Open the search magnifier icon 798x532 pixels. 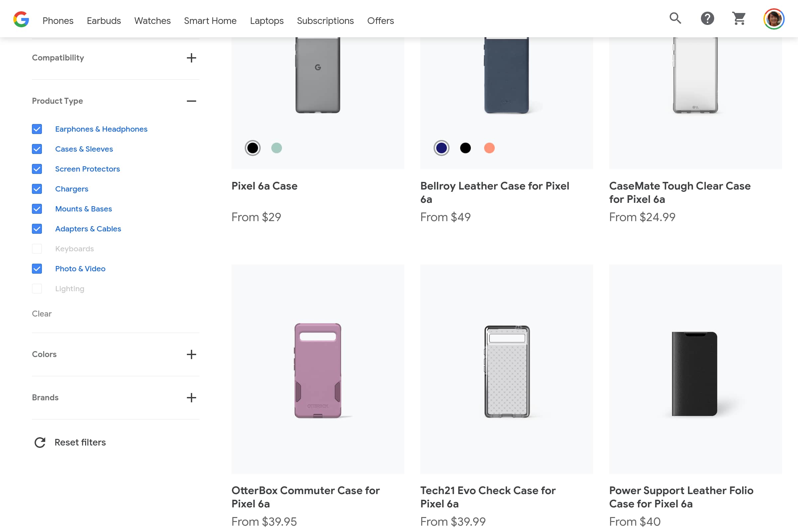coord(675,18)
